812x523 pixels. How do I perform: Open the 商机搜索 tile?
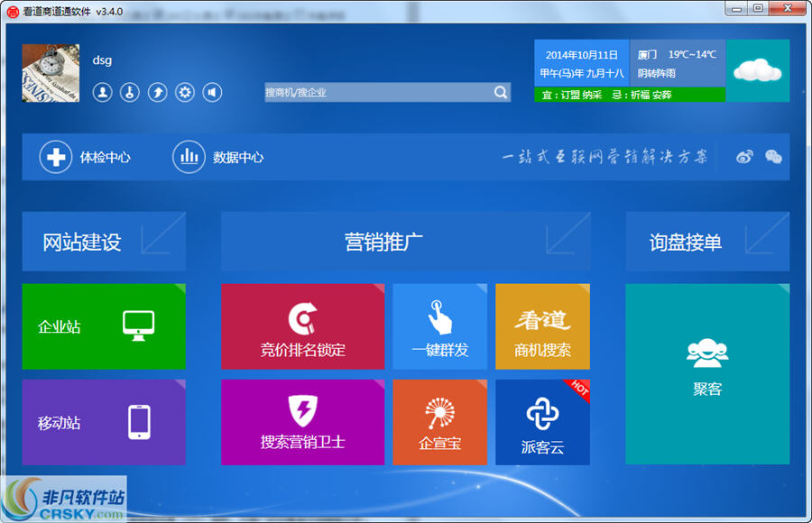(x=543, y=326)
